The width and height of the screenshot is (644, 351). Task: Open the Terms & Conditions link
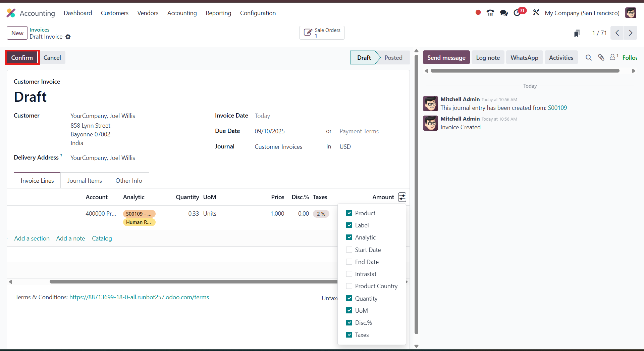(139, 297)
